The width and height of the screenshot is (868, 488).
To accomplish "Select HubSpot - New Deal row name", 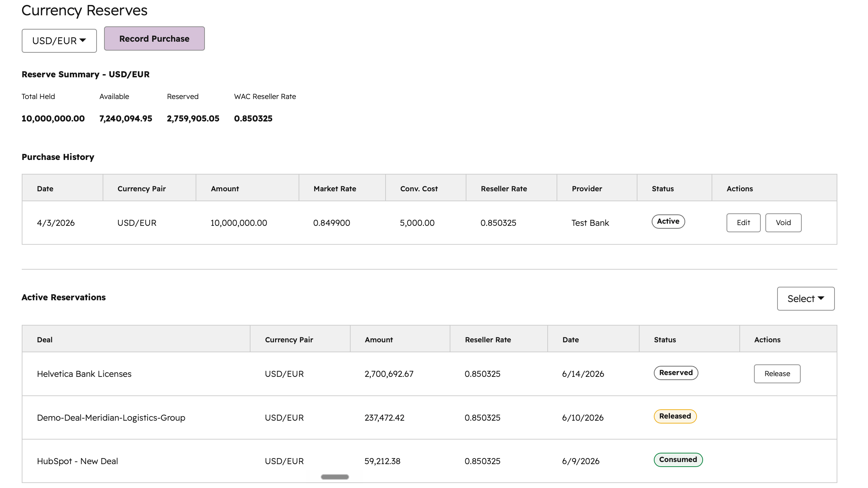I will tap(77, 461).
